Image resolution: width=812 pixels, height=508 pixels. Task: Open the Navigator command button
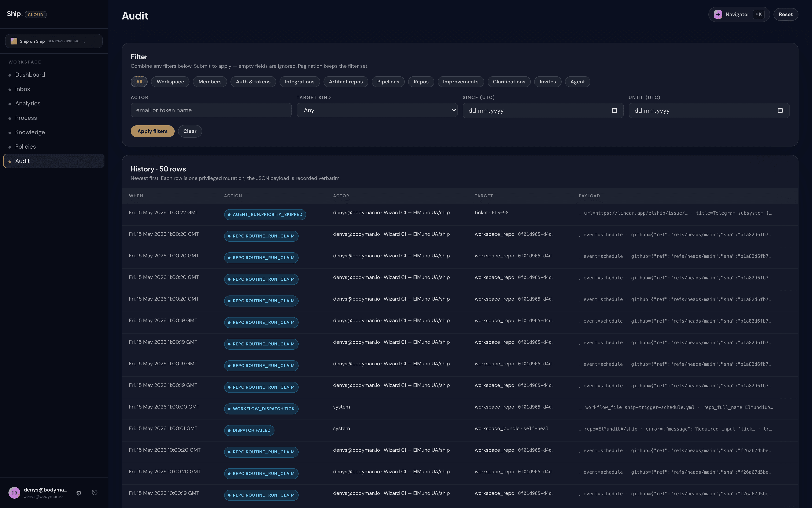(x=739, y=14)
